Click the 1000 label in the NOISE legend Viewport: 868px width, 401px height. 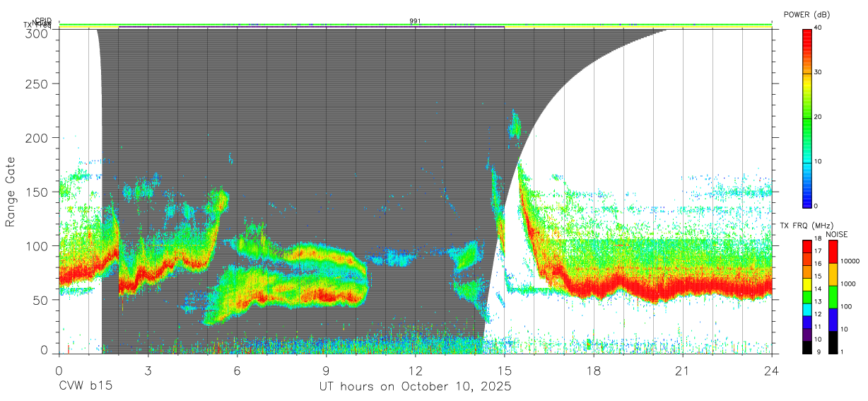pos(848,284)
